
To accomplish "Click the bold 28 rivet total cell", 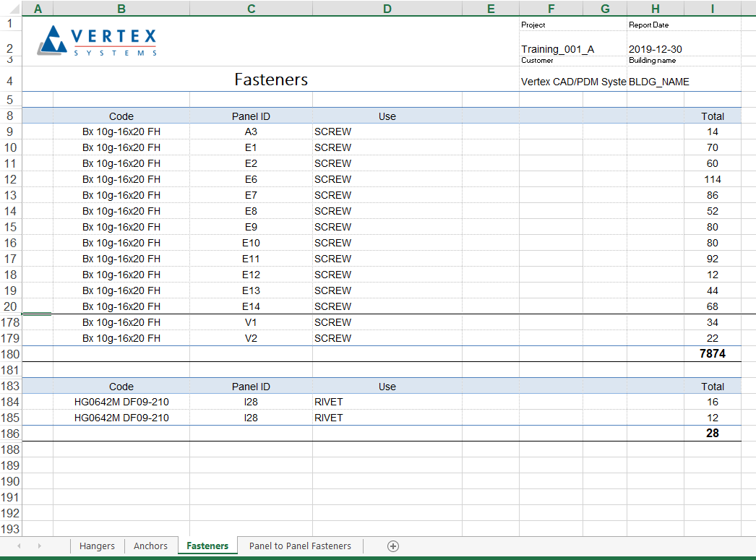I will 712,434.
